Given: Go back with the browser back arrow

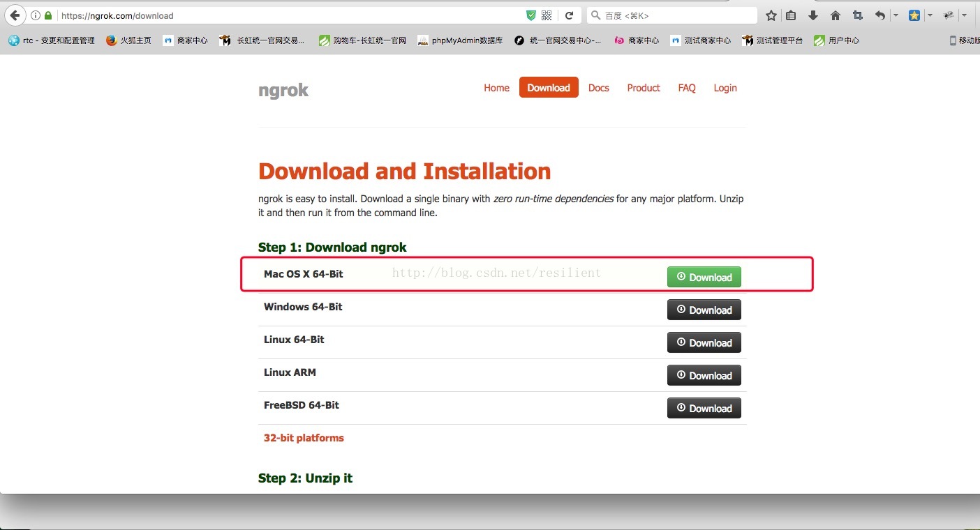Looking at the screenshot, I should pyautogui.click(x=15, y=15).
